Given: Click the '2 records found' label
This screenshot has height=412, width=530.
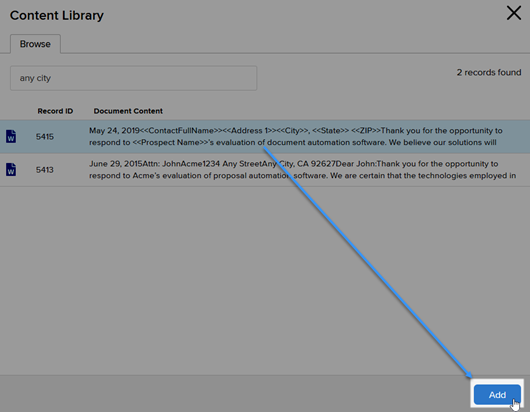Looking at the screenshot, I should (x=489, y=72).
